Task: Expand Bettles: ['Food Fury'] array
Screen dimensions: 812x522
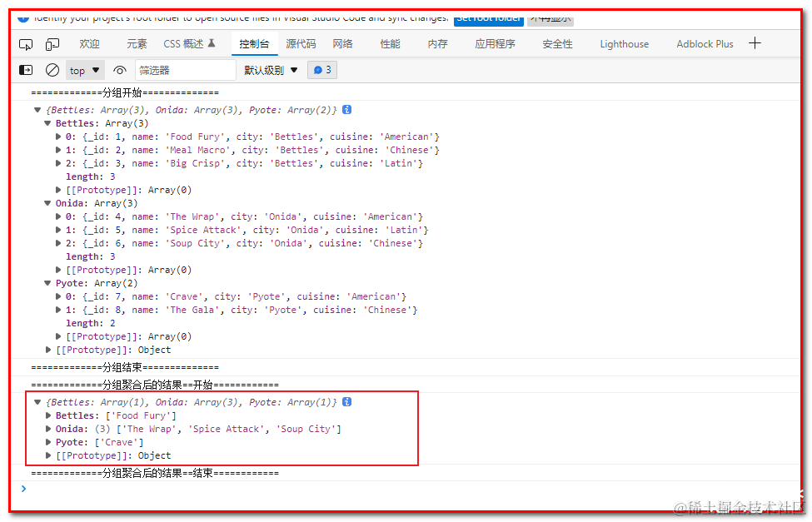Action: point(48,415)
